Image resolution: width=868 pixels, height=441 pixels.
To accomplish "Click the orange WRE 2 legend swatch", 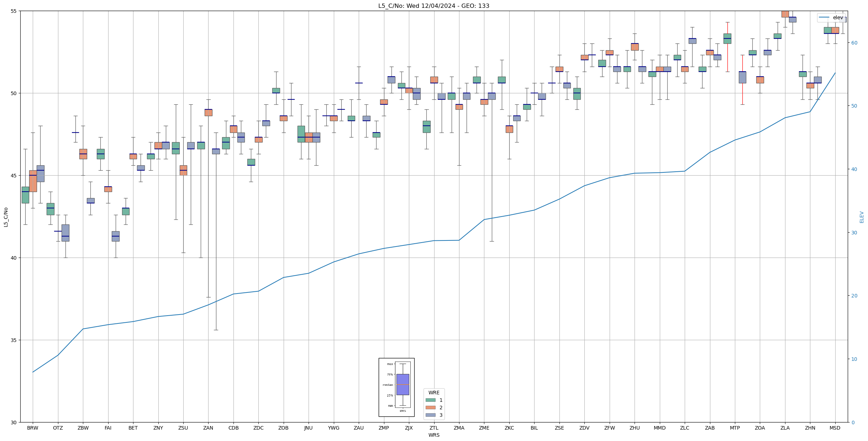I will click(430, 408).
